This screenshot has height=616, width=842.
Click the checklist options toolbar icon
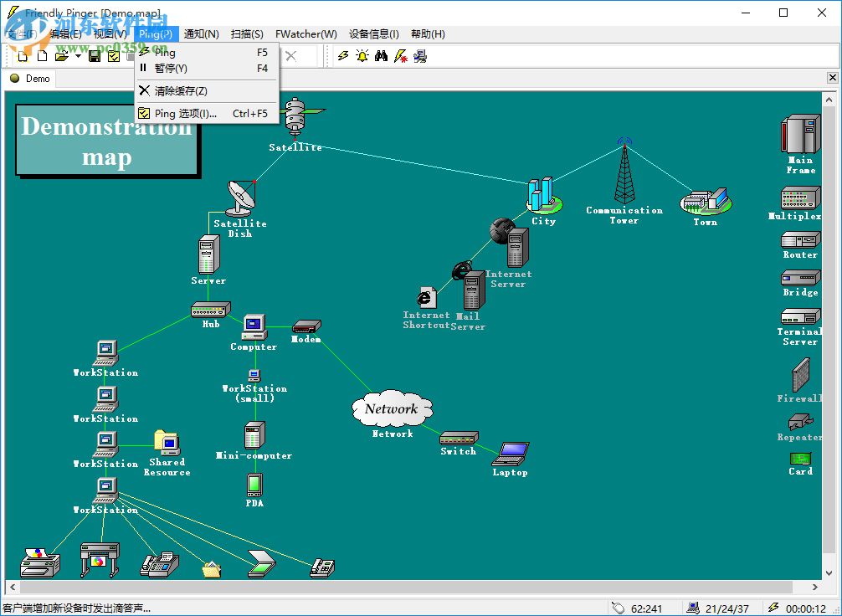tap(113, 56)
